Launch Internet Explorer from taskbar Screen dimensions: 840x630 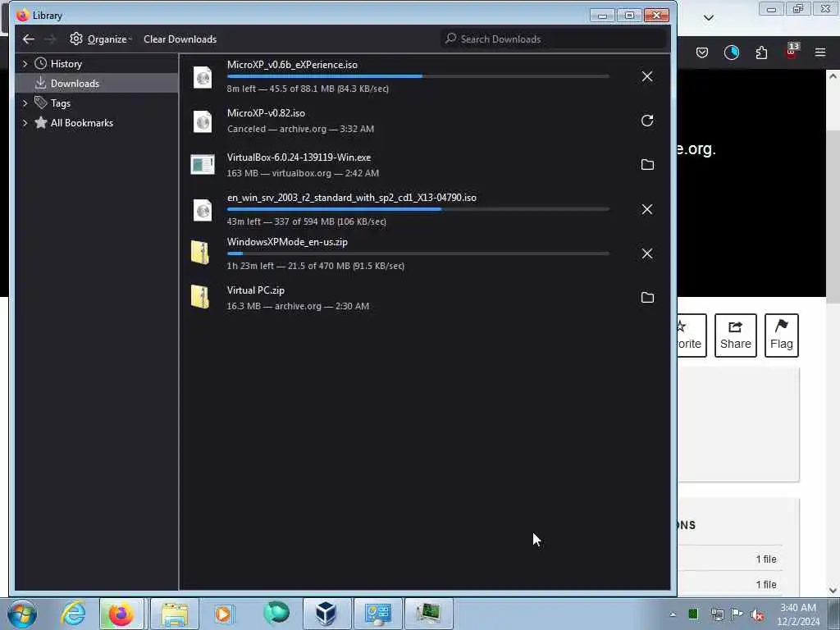tap(73, 614)
